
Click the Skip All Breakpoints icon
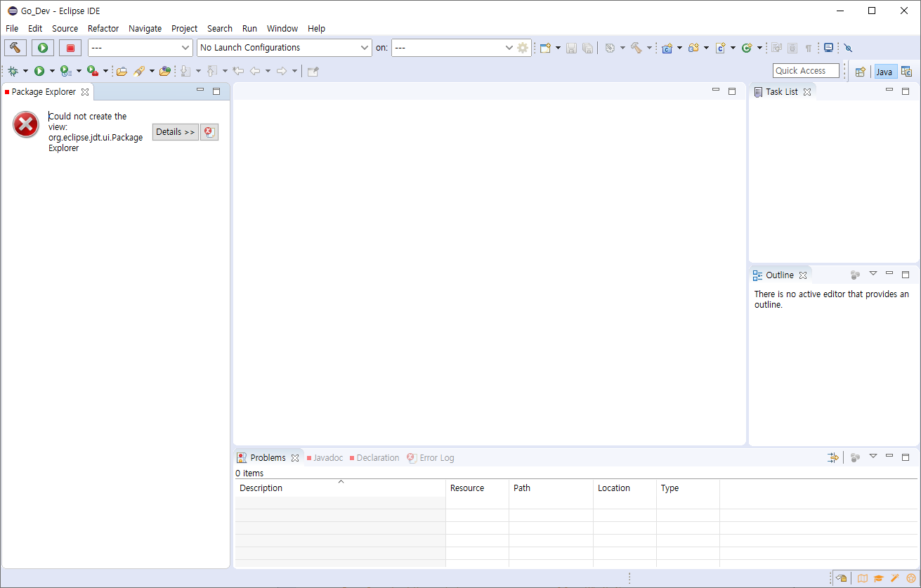pyautogui.click(x=848, y=48)
